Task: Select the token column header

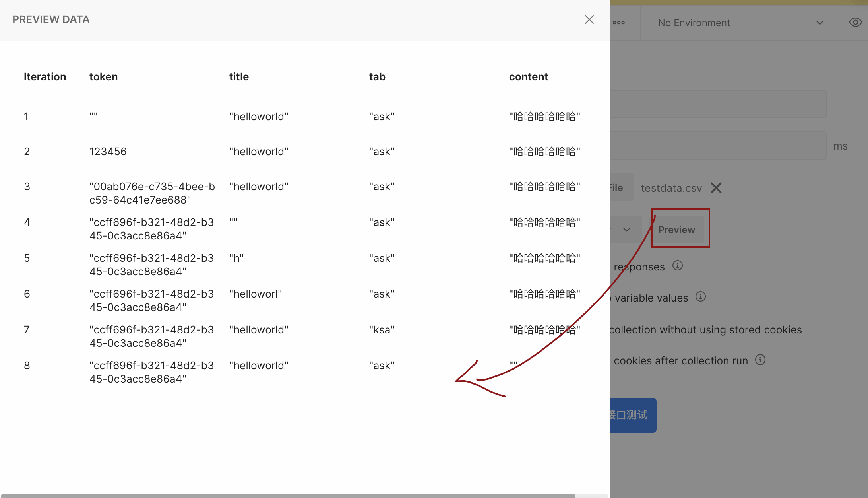Action: (103, 77)
